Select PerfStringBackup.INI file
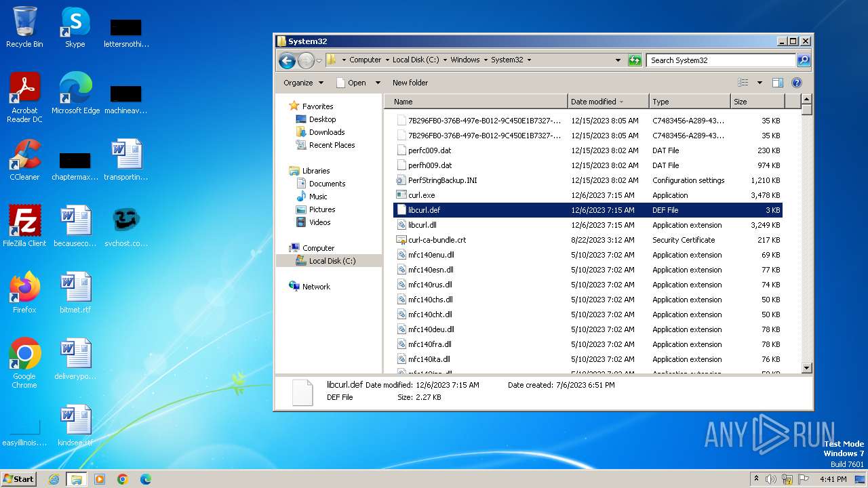Viewport: 868px width, 488px height. click(442, 180)
